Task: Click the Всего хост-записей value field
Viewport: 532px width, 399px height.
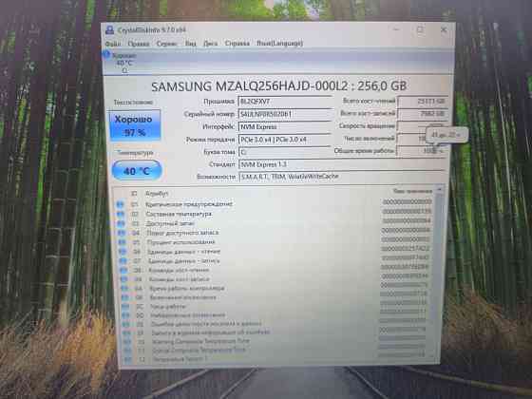Action: pyautogui.click(x=423, y=114)
